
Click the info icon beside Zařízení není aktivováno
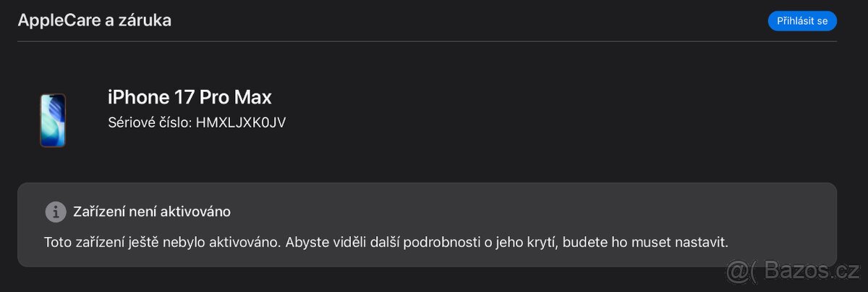tap(55, 212)
